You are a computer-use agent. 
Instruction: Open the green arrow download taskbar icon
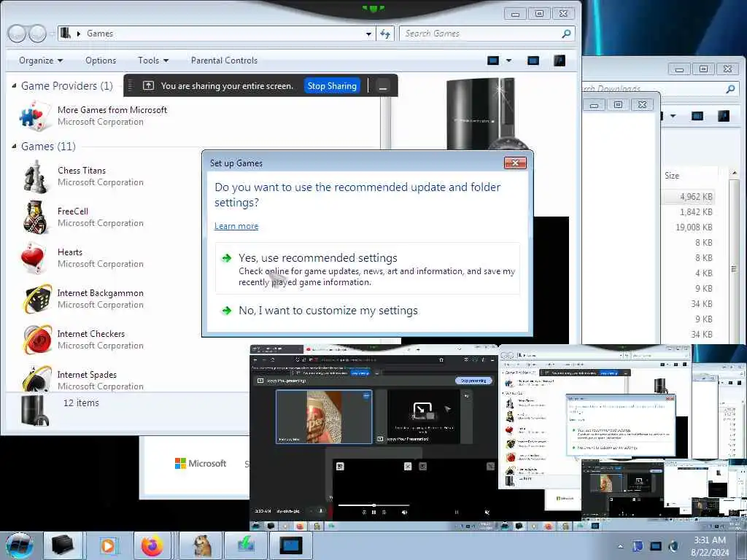point(246,545)
